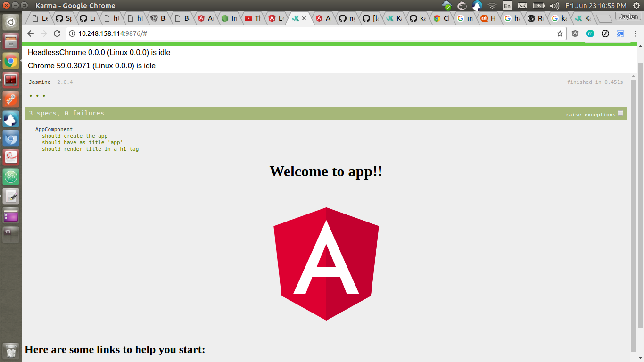Screen dimensions: 644x362
Task: Open the Augury Angular shield extension
Action: (575, 33)
